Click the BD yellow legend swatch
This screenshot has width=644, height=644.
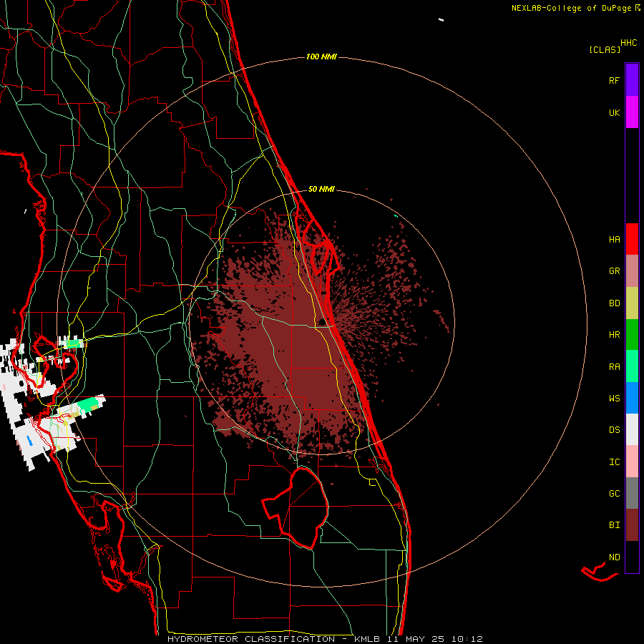(632, 303)
